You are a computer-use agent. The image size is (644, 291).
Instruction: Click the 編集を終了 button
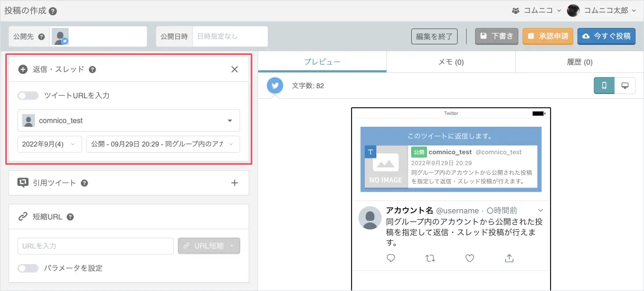[x=434, y=36]
